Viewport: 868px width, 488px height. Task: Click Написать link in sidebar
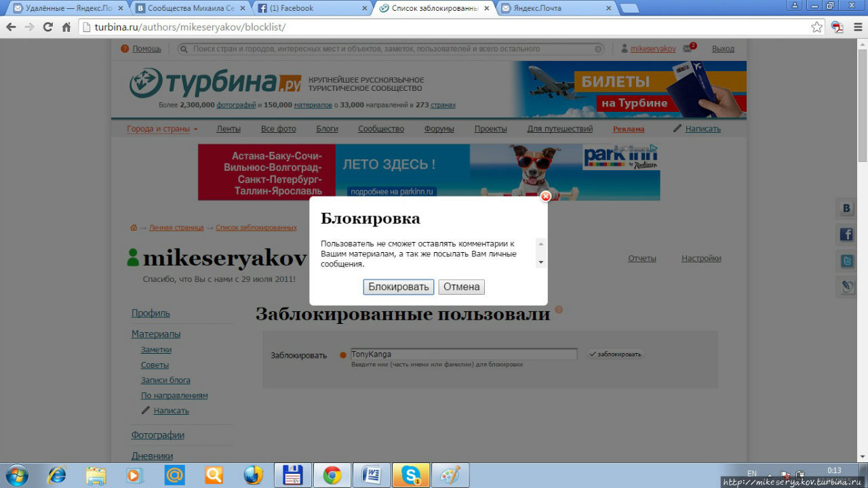coord(171,411)
